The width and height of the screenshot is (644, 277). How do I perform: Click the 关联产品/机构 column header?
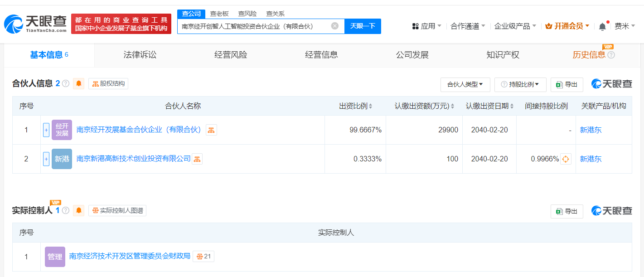coord(604,106)
